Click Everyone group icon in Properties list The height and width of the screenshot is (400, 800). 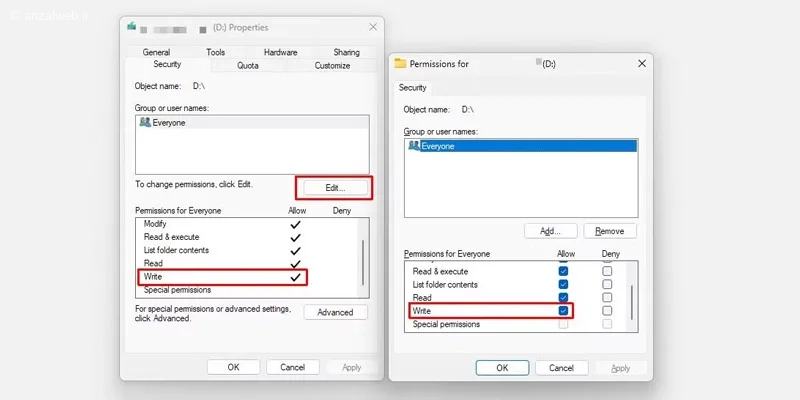145,122
